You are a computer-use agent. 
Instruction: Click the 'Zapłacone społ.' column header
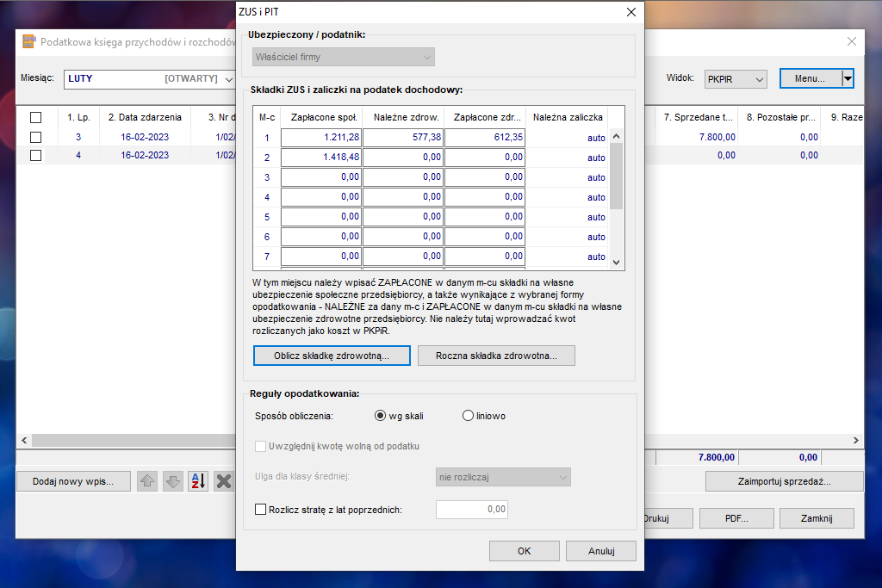(324, 117)
